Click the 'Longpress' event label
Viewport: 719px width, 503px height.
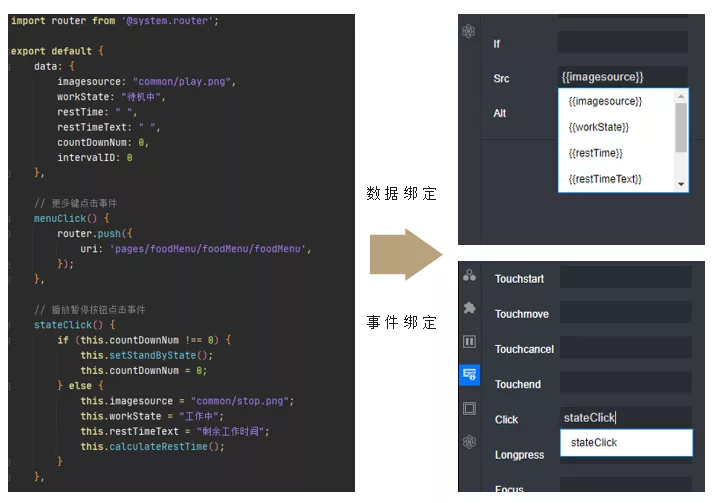click(519, 455)
